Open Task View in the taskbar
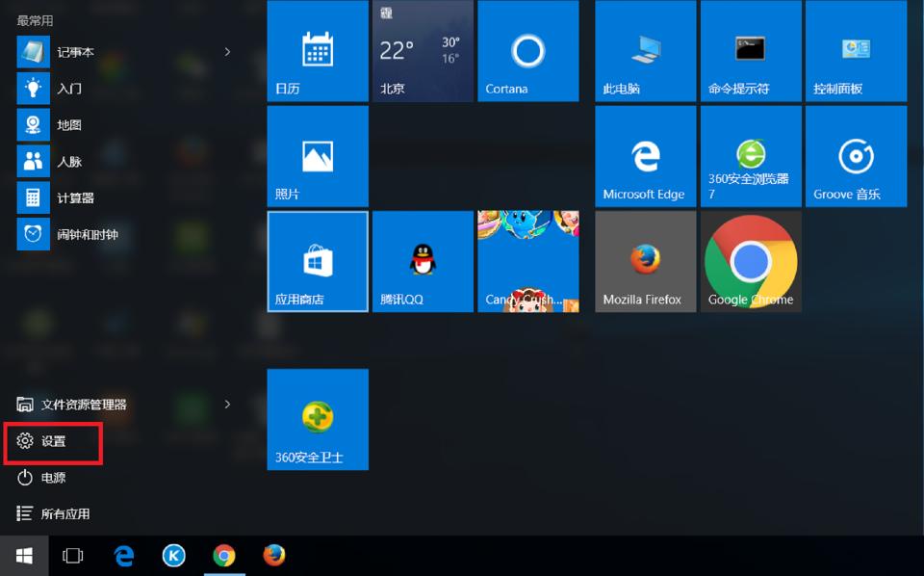Screen dimensions: 924x576 tap(73, 556)
